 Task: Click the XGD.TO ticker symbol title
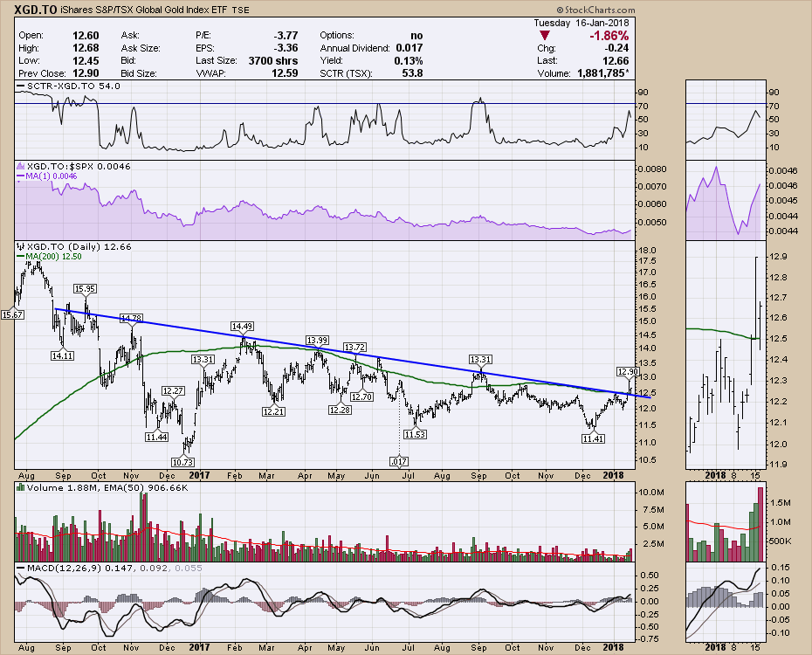(35, 10)
